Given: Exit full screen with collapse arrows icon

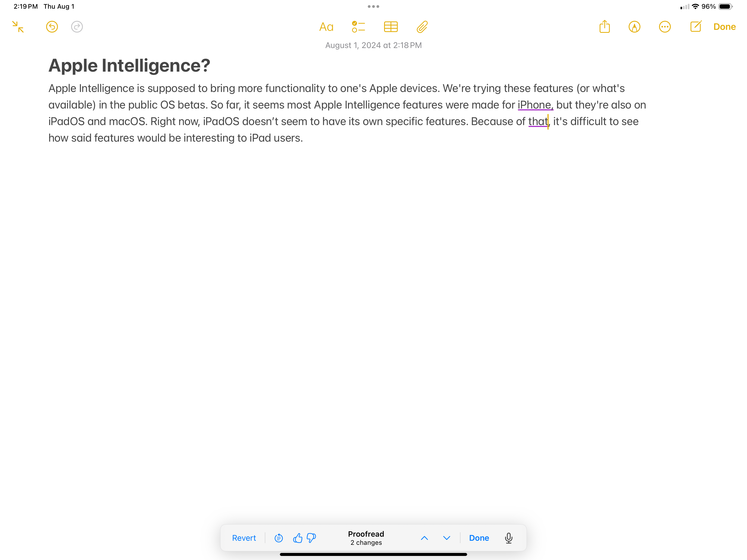Looking at the screenshot, I should pyautogui.click(x=18, y=27).
